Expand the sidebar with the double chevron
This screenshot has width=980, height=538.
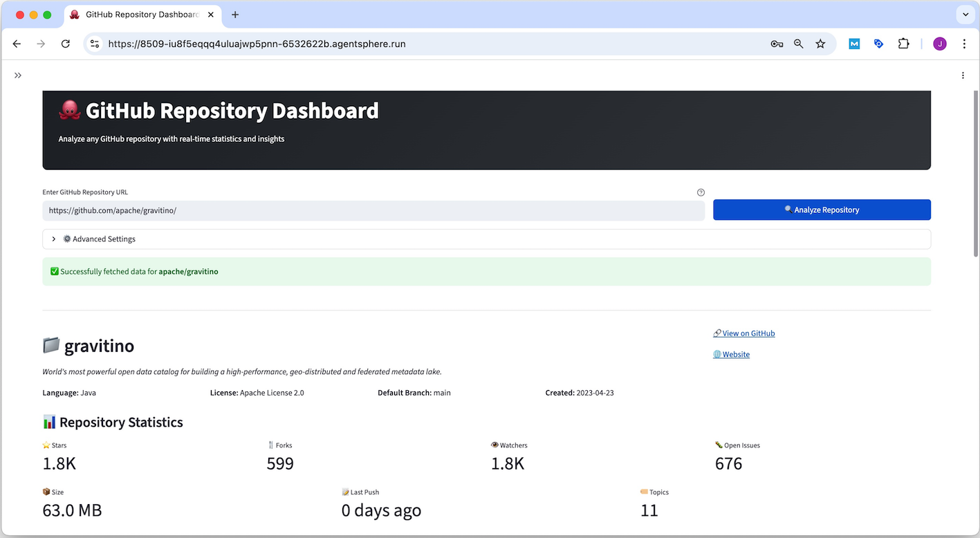click(17, 75)
